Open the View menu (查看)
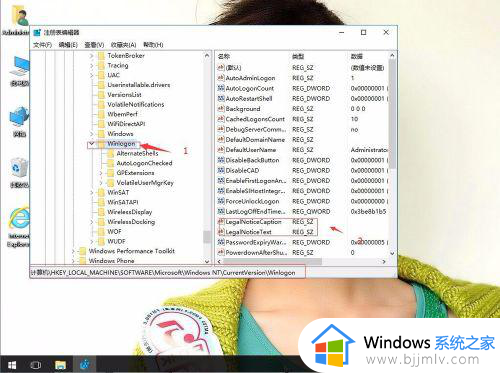This screenshot has width=500, height=373. [x=94, y=45]
